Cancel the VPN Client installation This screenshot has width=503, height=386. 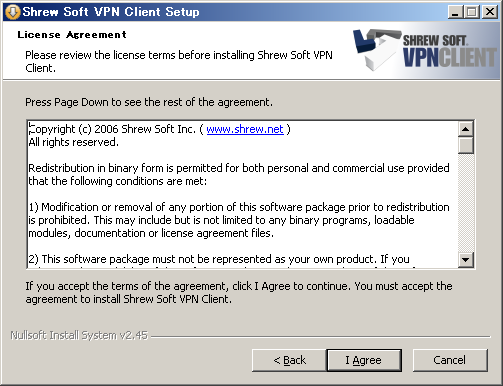pos(450,360)
